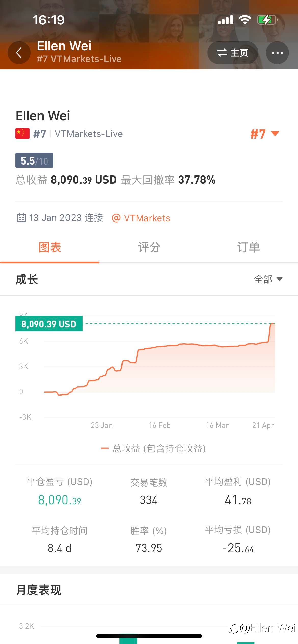This screenshot has height=644, width=298.
Task: Tap the 5.5/10 score badge
Action: pos(34,160)
